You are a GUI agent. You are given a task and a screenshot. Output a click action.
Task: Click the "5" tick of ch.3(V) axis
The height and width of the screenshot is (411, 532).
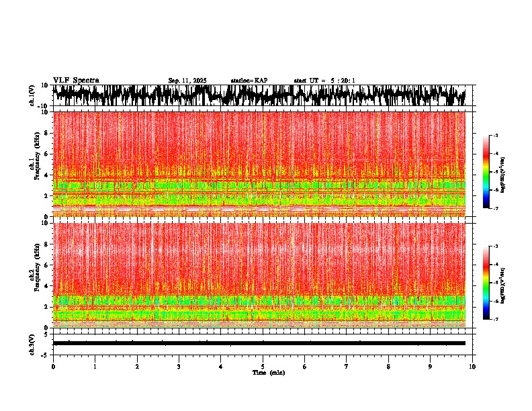tap(46, 334)
